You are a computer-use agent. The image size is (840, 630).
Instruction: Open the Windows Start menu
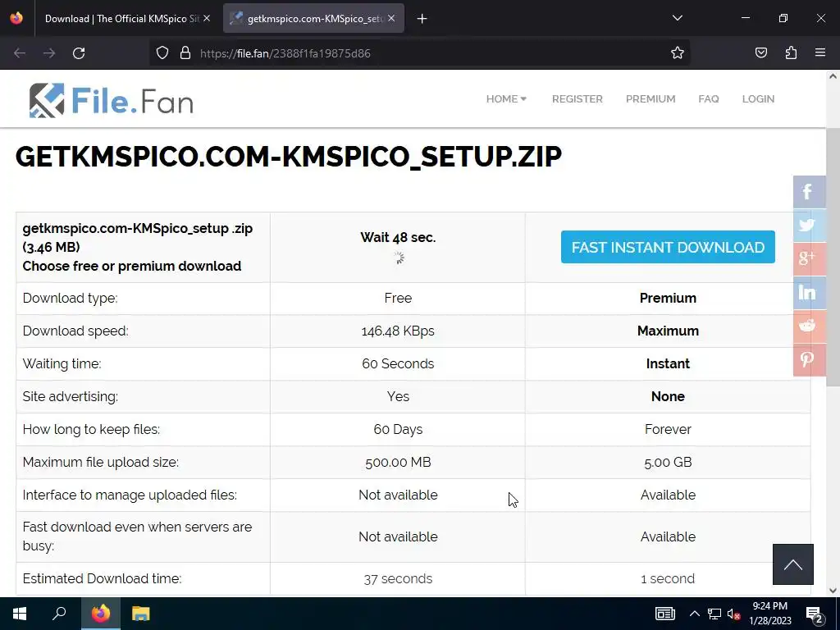tap(20, 614)
